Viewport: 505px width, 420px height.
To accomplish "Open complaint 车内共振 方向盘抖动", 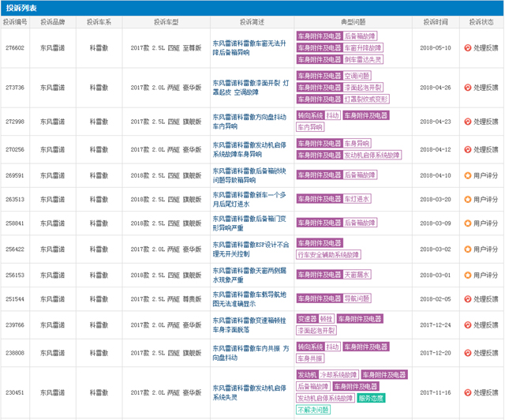I will [x=251, y=353].
